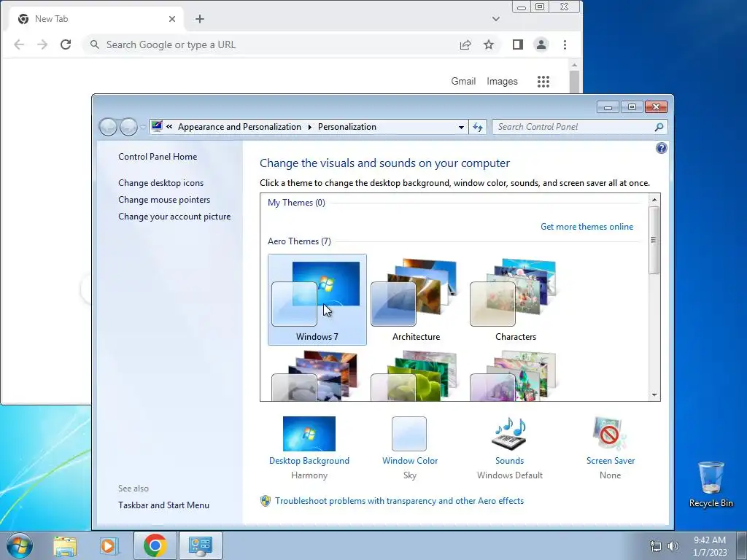Open the Google apps grid icon
The image size is (747, 560).
tap(543, 82)
